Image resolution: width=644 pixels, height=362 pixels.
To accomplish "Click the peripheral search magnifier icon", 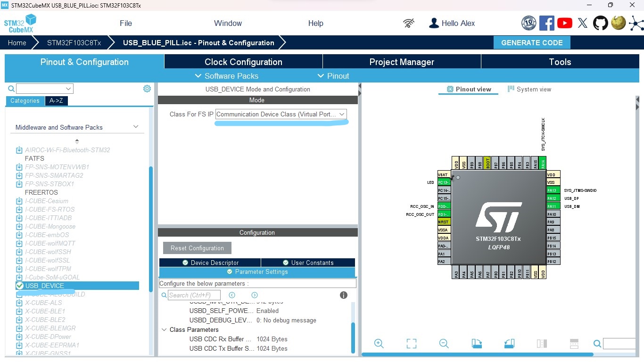I will pos(11,89).
